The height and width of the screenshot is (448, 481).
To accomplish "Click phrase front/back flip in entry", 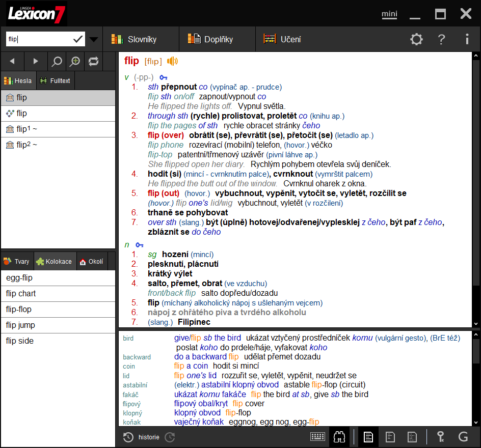I will (x=172, y=293).
